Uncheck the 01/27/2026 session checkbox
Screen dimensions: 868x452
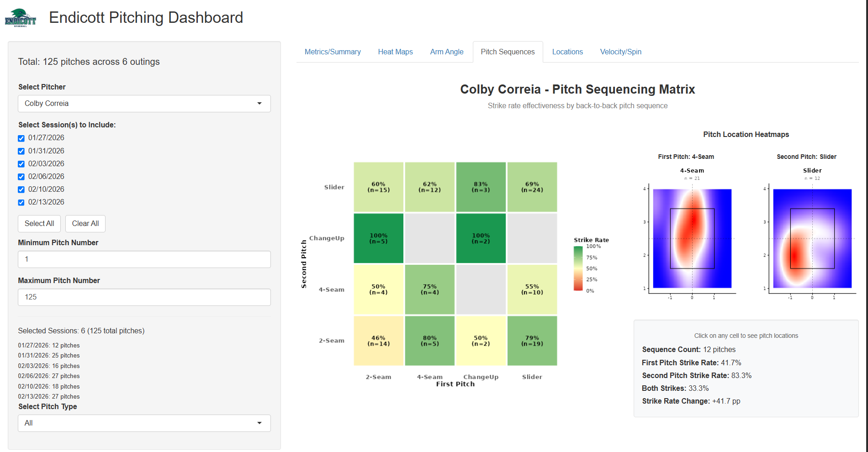pos(21,138)
